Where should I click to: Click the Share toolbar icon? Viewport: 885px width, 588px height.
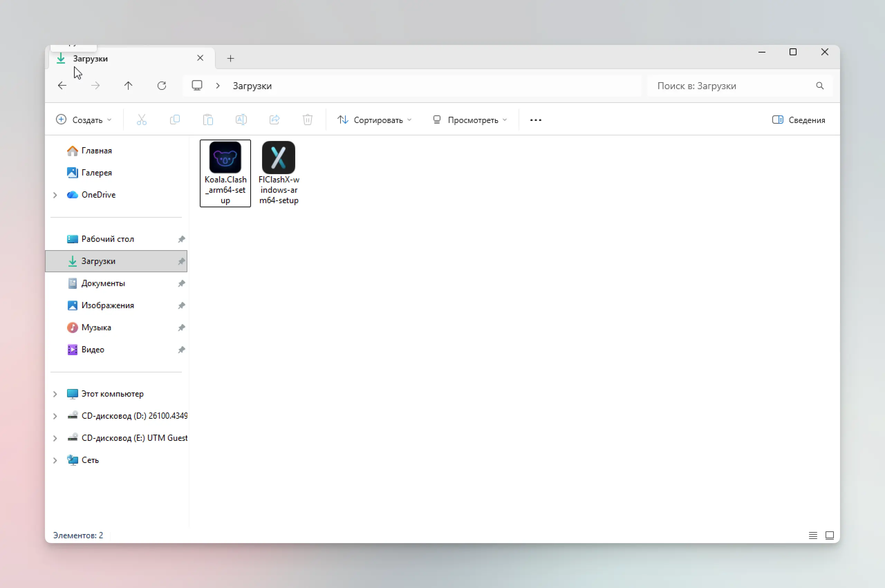(274, 120)
